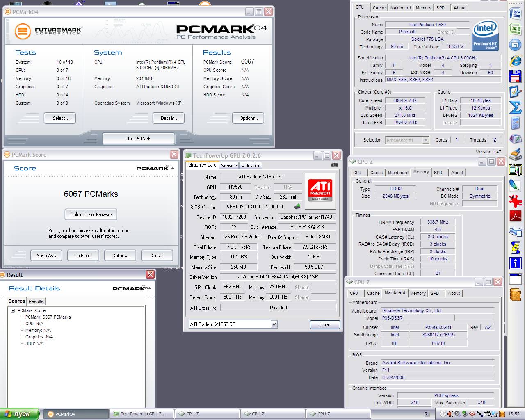Export score with the To Excel button
Image resolution: width=525 pixels, height=420 pixels.
[83, 256]
